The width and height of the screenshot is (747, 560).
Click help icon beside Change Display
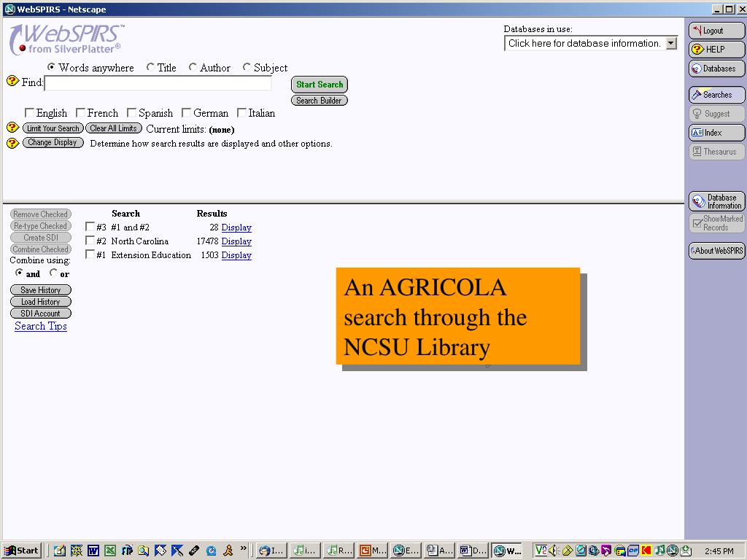(13, 142)
